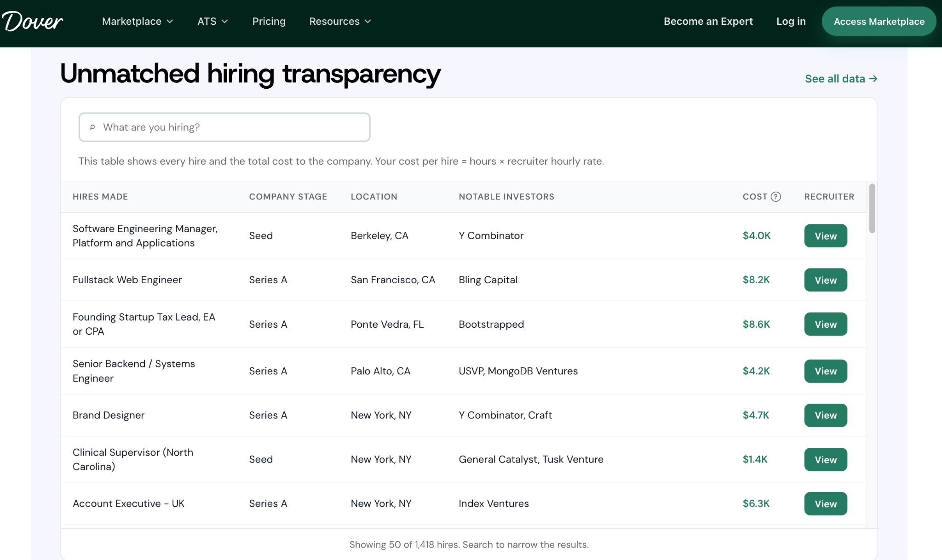Click the General Catalyst, Tusk Venture cell
Image resolution: width=942 pixels, height=560 pixels.
(x=531, y=459)
